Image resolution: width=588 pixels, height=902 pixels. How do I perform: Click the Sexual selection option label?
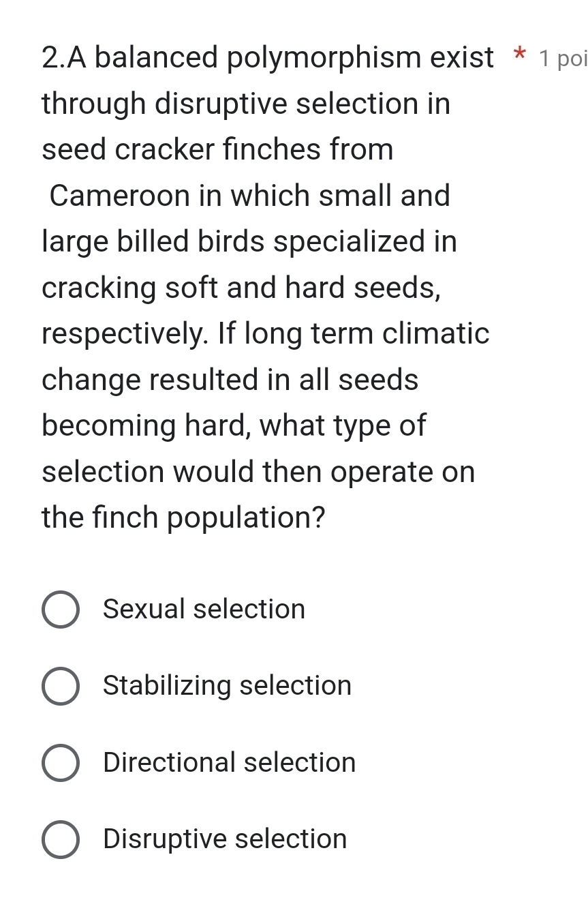[204, 609]
